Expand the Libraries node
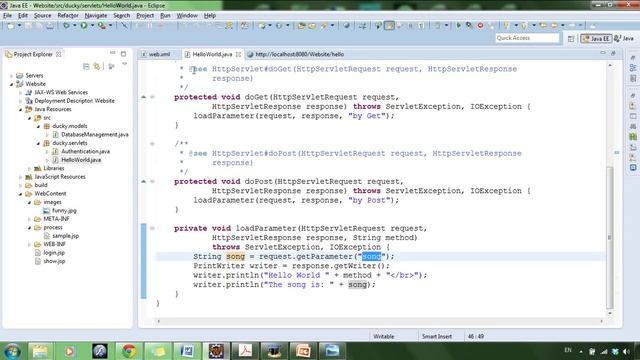The height and width of the screenshot is (360, 640). [29, 169]
